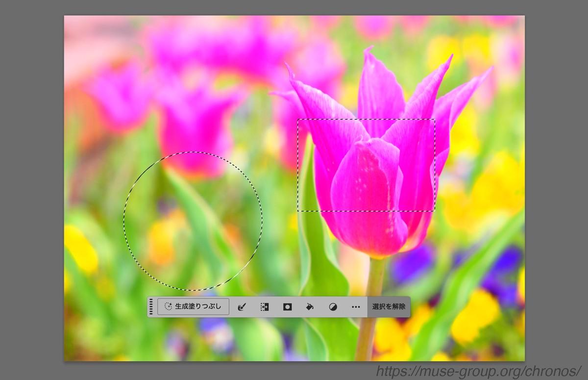Viewport: 588px width, 380px height.
Task: Click inside the rectangular marquee on the tulip
Action: coord(366,165)
